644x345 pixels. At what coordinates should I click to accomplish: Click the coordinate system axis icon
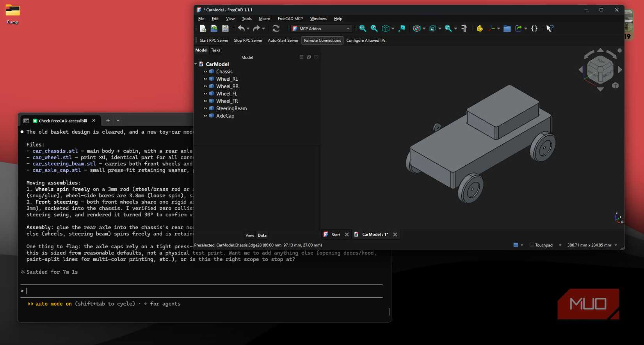[x=492, y=28]
